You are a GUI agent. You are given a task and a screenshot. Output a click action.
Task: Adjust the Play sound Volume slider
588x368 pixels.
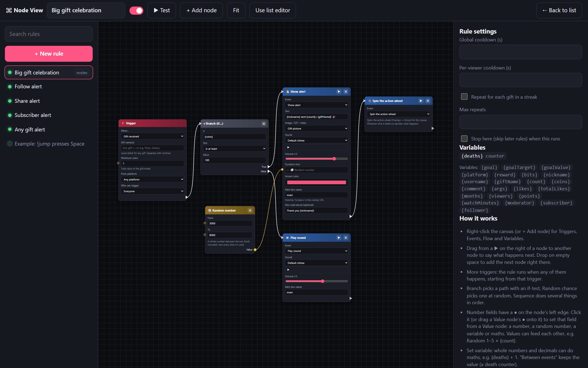coord(317,281)
